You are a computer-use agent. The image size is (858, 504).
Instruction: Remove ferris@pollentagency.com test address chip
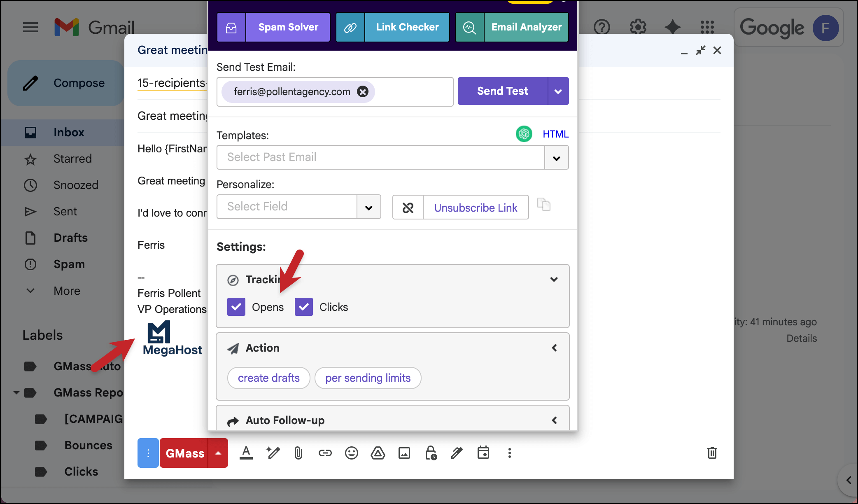point(363,91)
